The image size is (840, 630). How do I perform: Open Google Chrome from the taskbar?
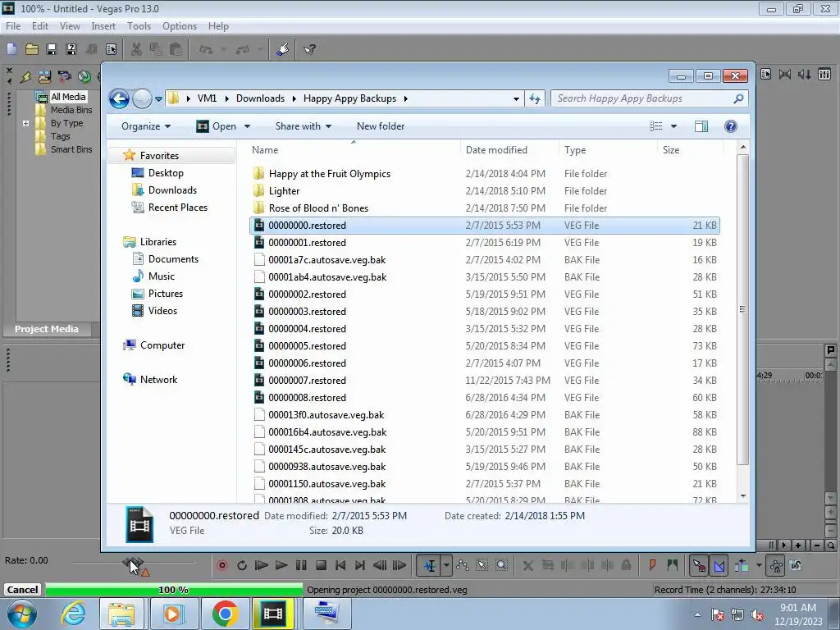(225, 614)
